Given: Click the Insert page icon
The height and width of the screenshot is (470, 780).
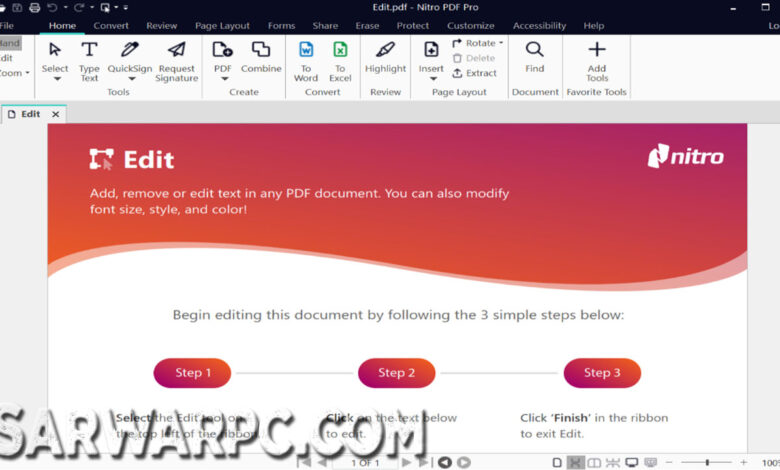Looking at the screenshot, I should pos(431,49).
